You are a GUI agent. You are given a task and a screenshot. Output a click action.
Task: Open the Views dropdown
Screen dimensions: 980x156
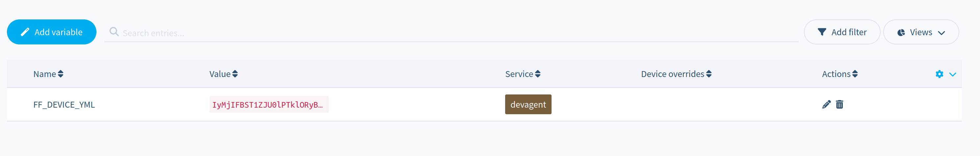[921, 32]
